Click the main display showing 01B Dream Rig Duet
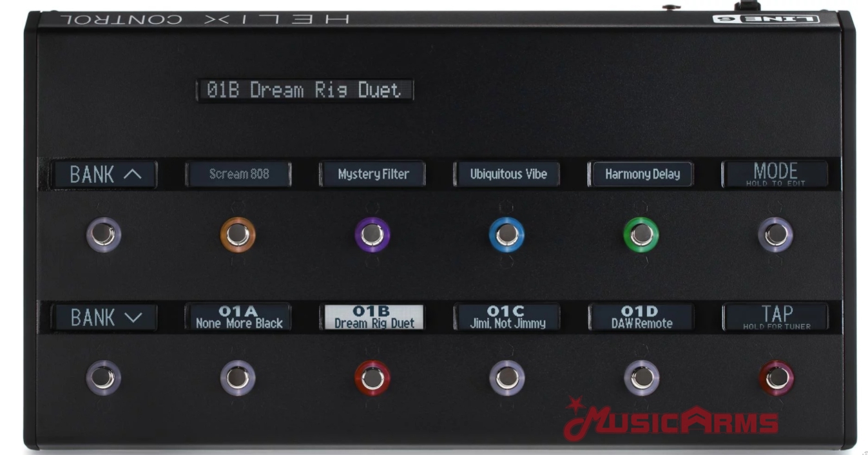 coord(304,91)
